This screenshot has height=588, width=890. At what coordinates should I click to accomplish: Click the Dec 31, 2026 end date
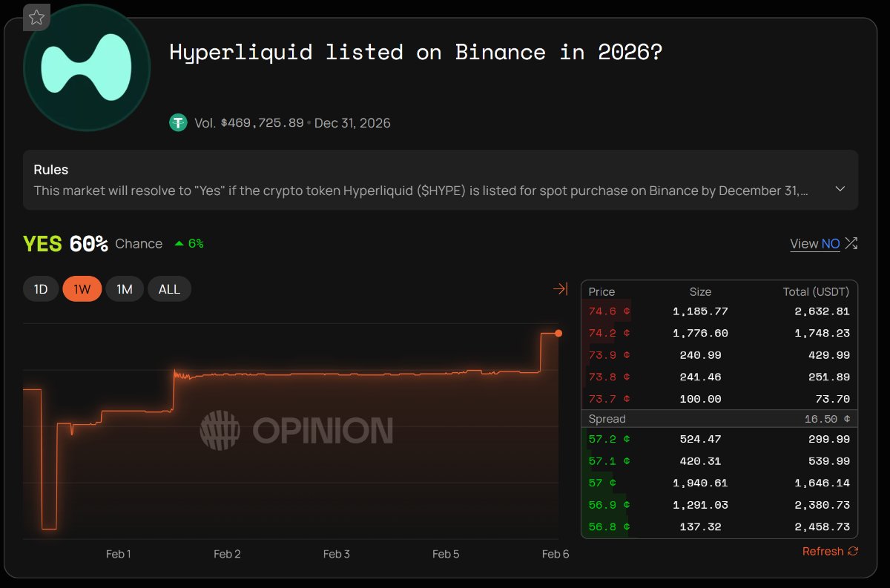352,122
